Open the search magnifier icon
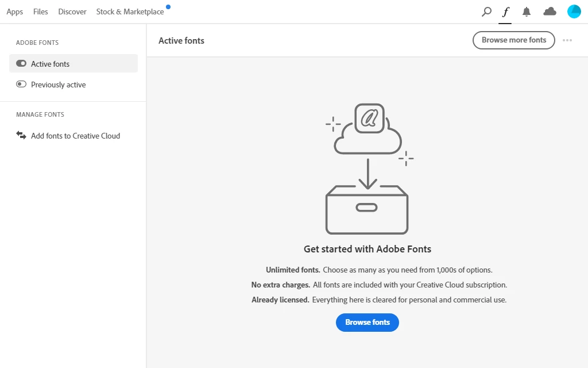Screen dimensions: 588x368 pos(486,11)
